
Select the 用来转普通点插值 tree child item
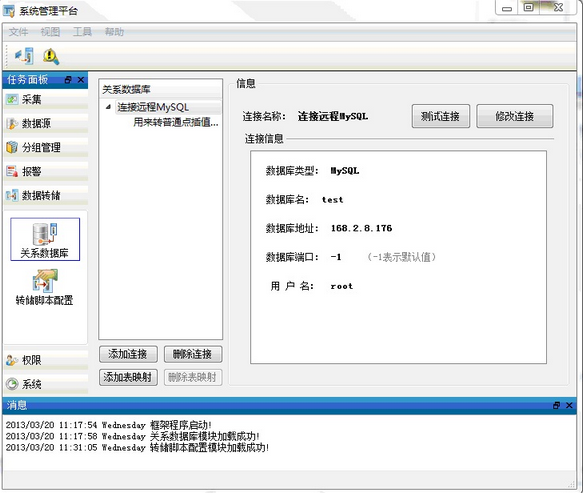click(x=175, y=122)
